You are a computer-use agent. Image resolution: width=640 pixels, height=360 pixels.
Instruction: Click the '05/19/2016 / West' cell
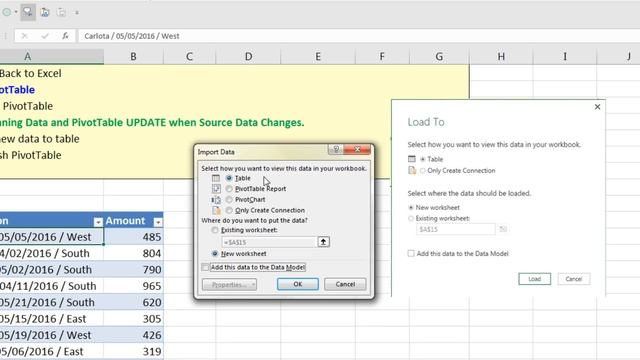pyautogui.click(x=51, y=335)
